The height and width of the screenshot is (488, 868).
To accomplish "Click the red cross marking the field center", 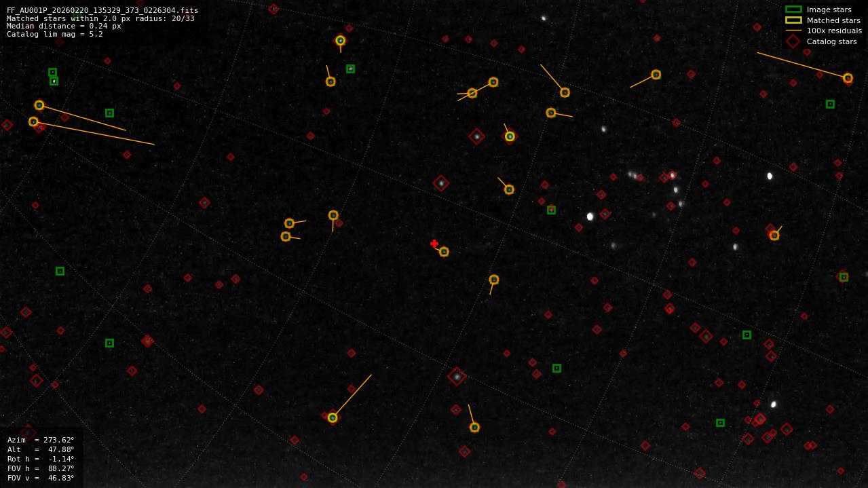I will click(434, 244).
